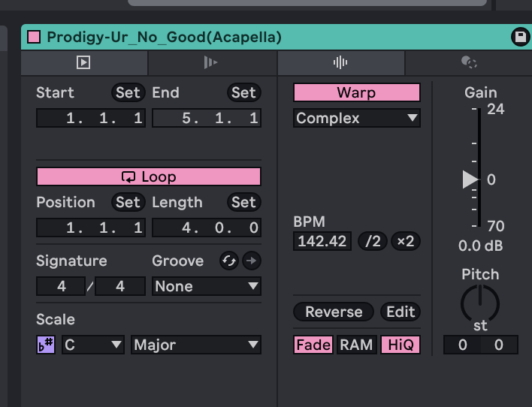
Task: Click the Reverse button
Action: (x=334, y=312)
